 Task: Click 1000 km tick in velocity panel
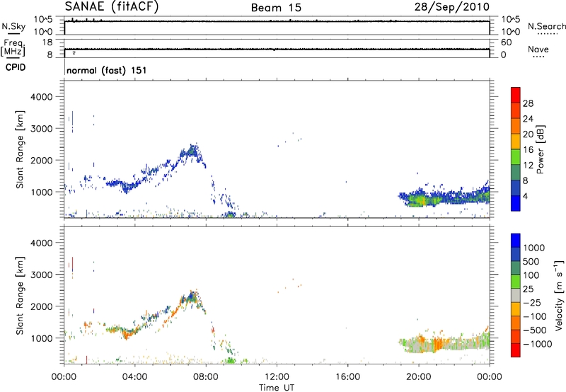(42, 338)
